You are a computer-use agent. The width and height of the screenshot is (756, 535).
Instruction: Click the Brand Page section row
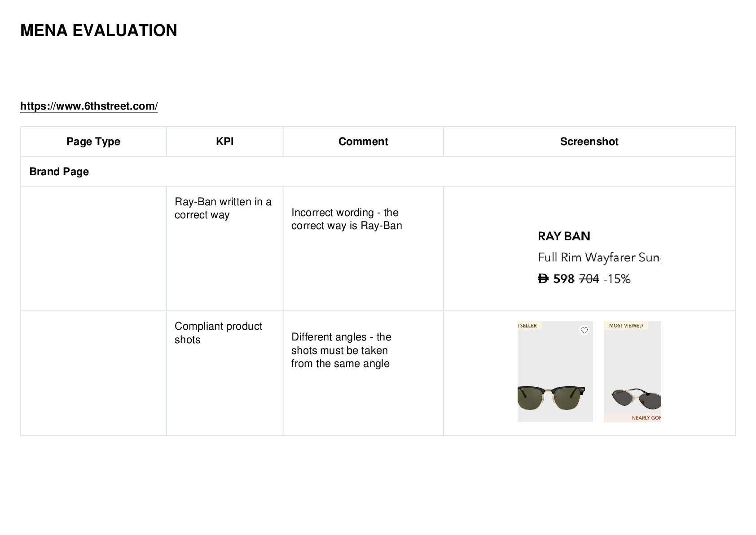(378, 172)
